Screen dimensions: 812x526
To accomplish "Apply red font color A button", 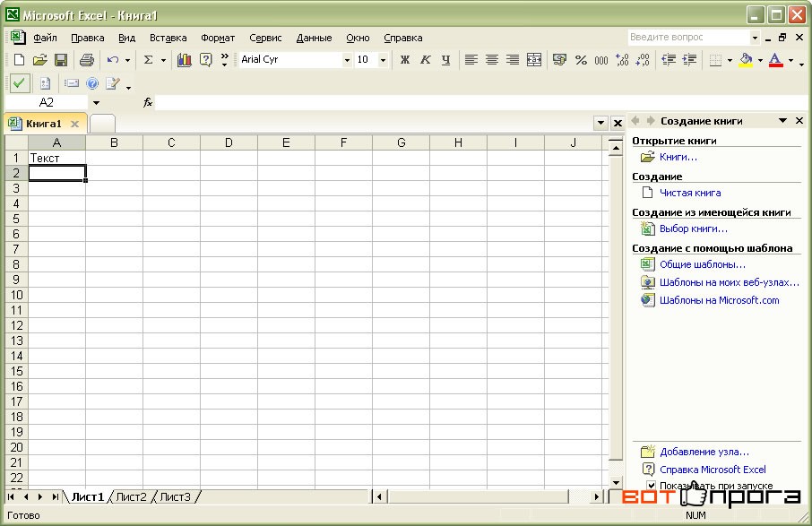I will pyautogui.click(x=775, y=59).
